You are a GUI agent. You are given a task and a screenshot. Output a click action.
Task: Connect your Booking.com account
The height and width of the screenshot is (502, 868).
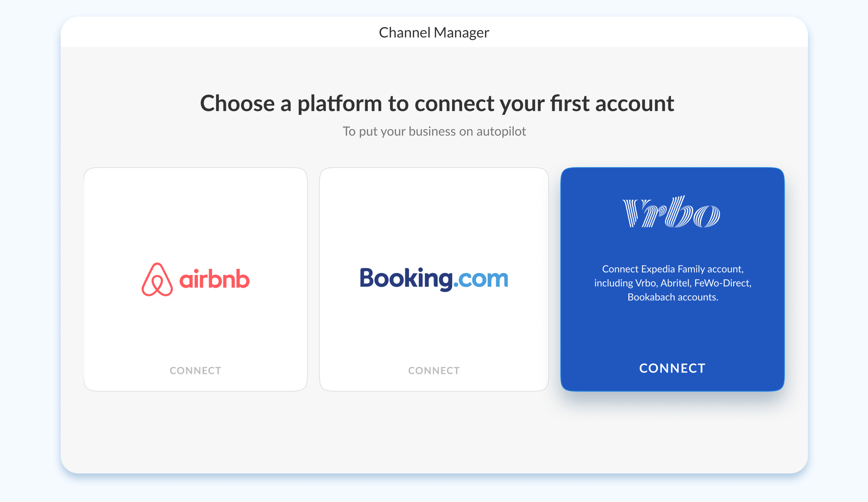coord(434,371)
